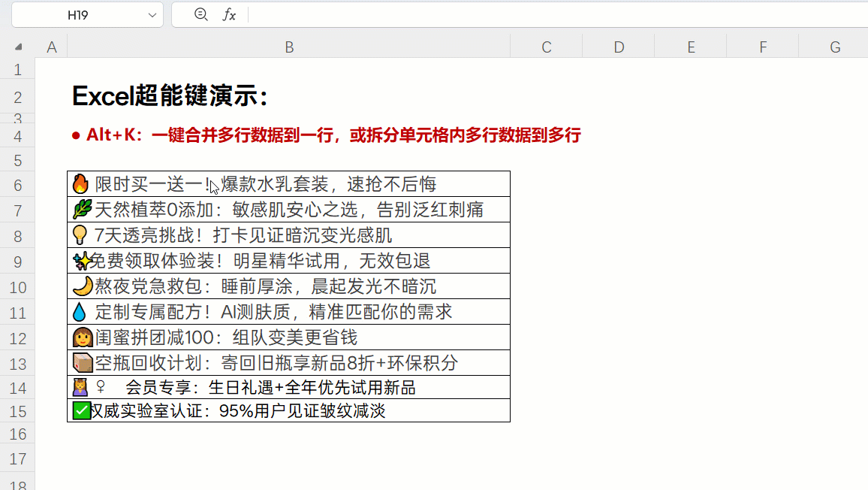868x490 pixels.
Task: Click the massage person emoji in row 14
Action: pos(80,387)
